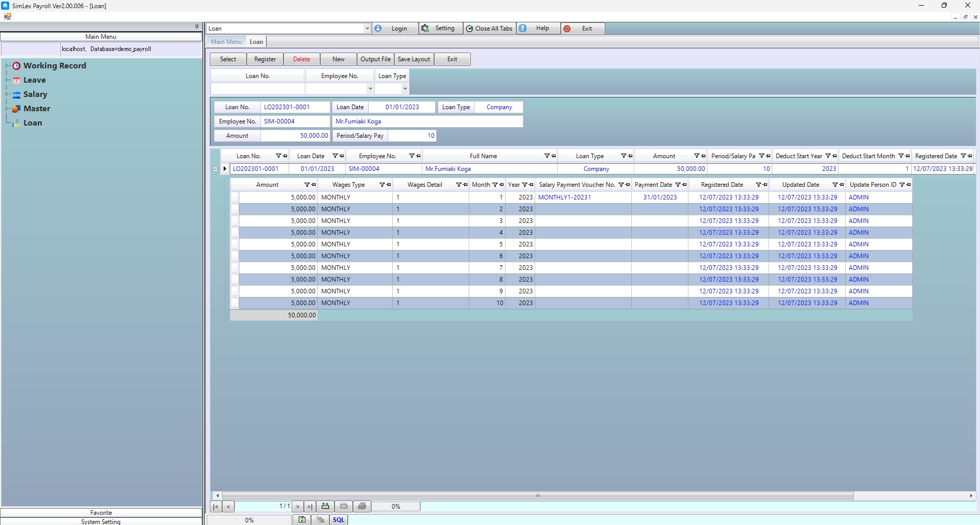The image size is (980, 525).
Task: Click the Loan No. search input field
Action: point(257,89)
